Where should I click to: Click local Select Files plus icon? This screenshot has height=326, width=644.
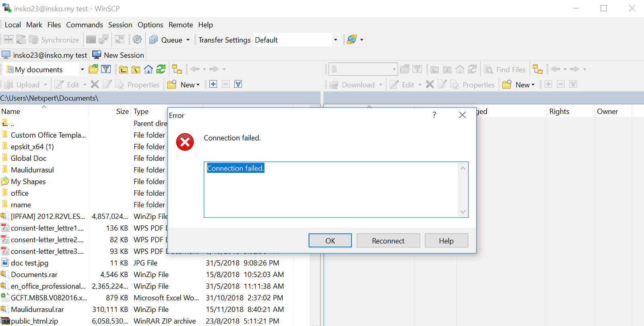213,84
